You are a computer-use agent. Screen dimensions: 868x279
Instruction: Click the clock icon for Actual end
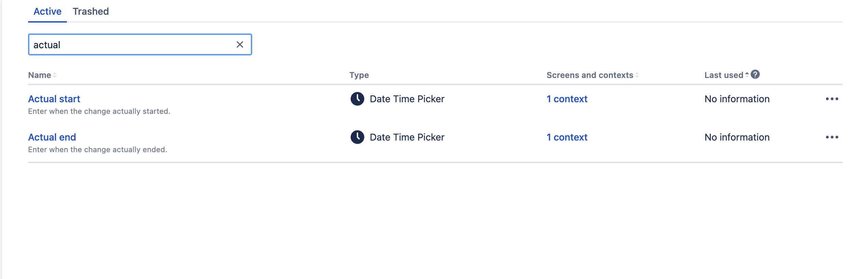point(357,137)
